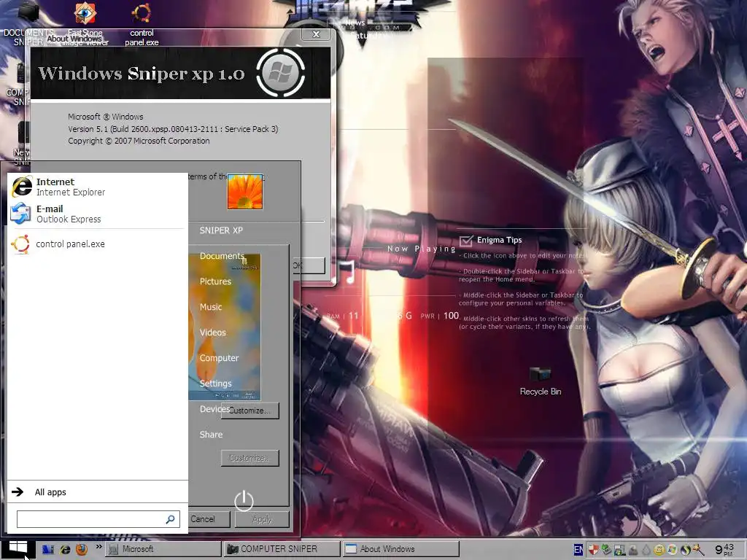Open the Windows Start button on taskbar

click(x=18, y=548)
